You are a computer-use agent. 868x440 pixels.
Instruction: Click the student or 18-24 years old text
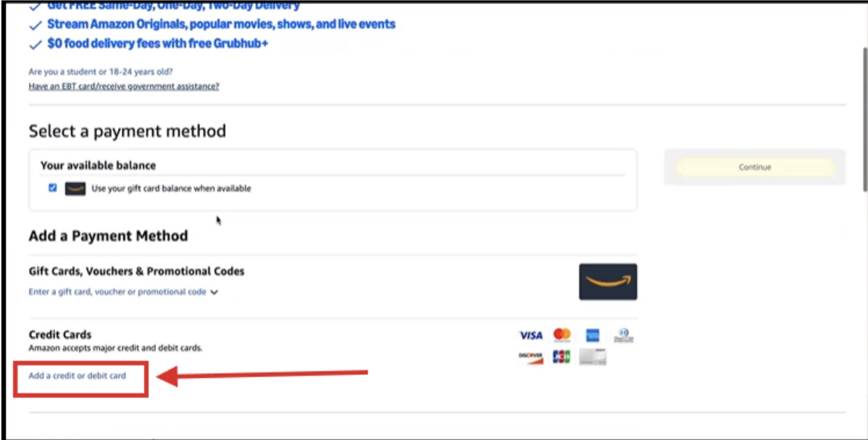click(101, 71)
